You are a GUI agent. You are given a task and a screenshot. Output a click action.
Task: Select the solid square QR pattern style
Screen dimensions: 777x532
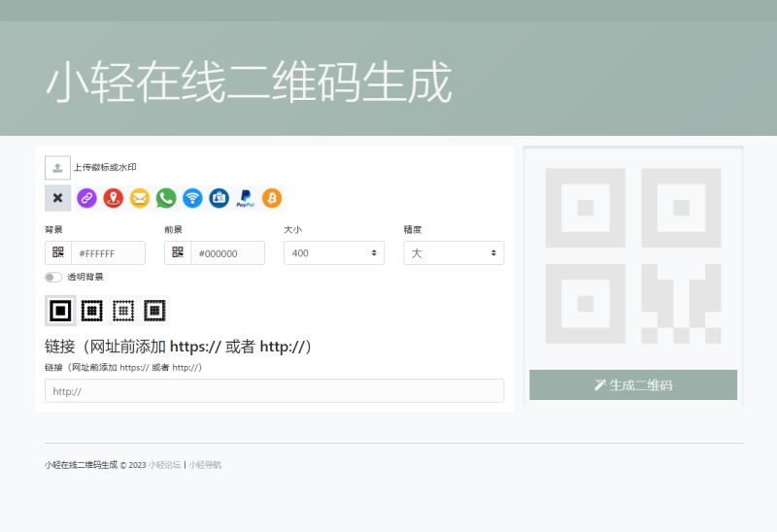[x=60, y=311]
